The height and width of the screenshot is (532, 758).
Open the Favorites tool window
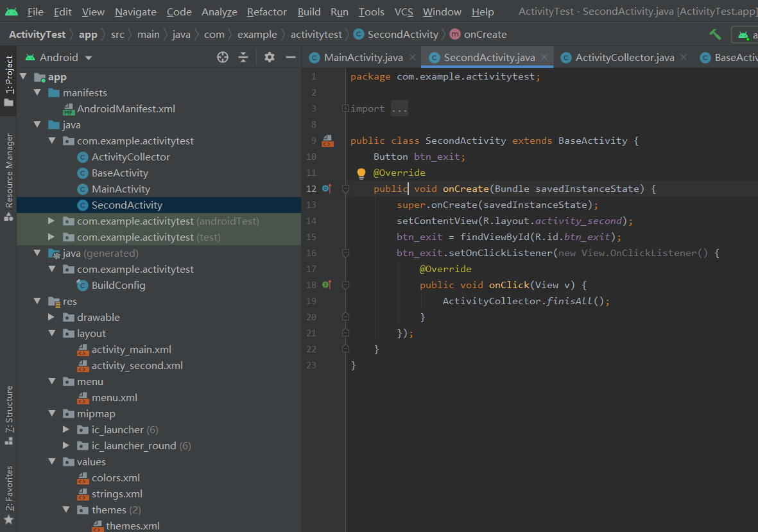pyautogui.click(x=9, y=495)
